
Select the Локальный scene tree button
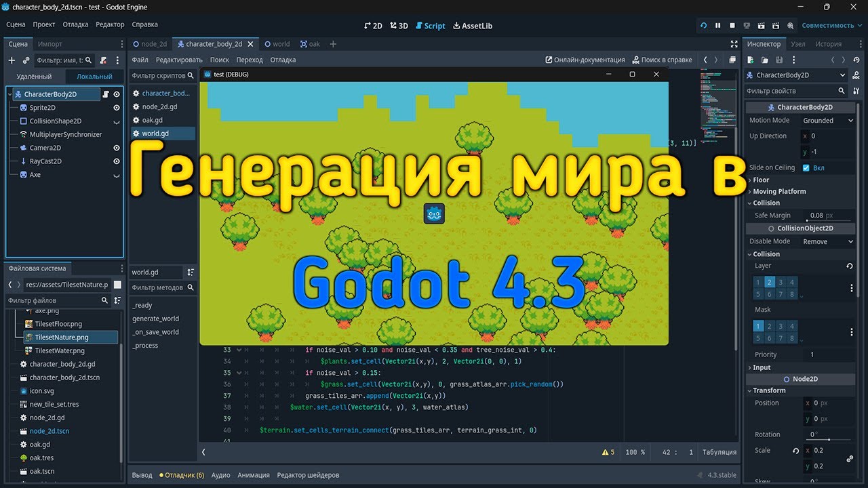(x=94, y=77)
